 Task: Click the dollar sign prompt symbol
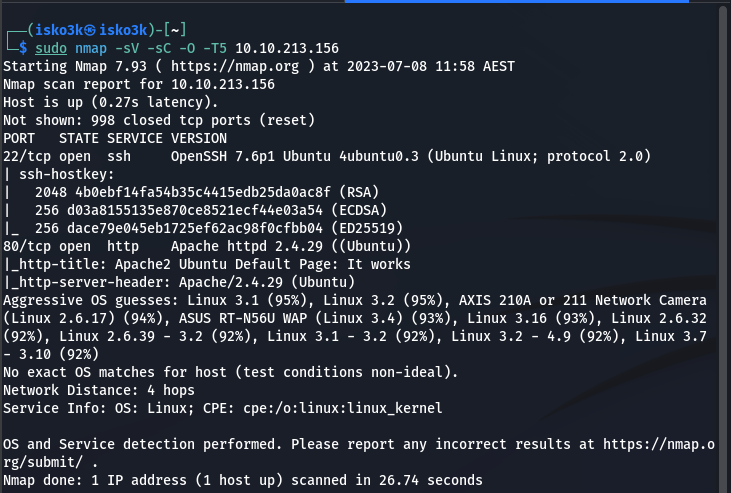tap(24, 47)
